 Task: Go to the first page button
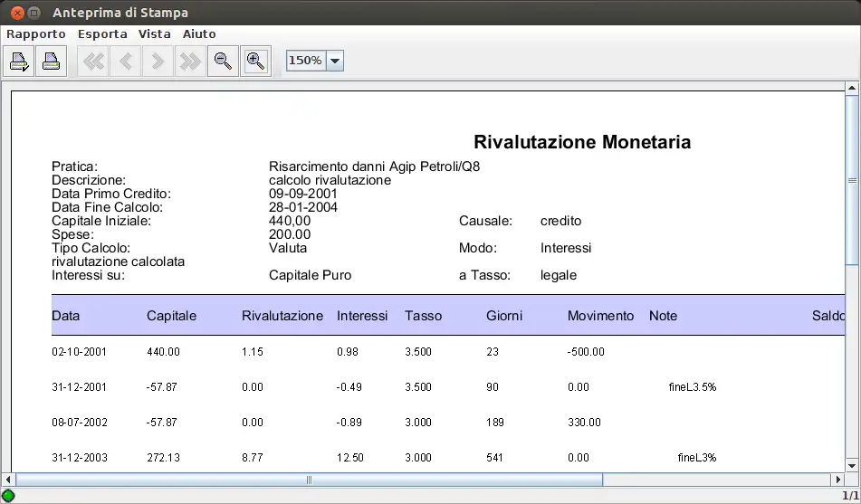[x=93, y=62]
